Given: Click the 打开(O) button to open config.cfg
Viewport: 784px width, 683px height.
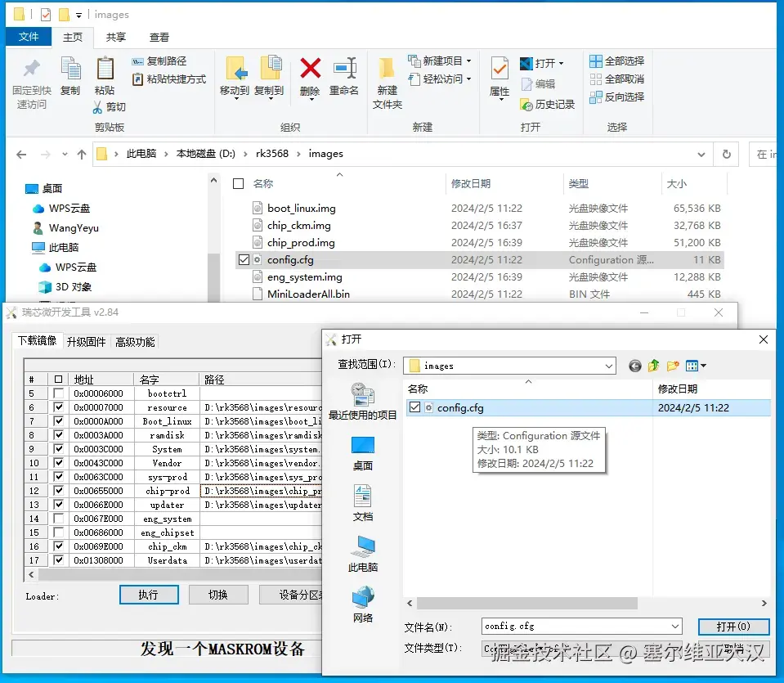Looking at the screenshot, I should coord(732,626).
